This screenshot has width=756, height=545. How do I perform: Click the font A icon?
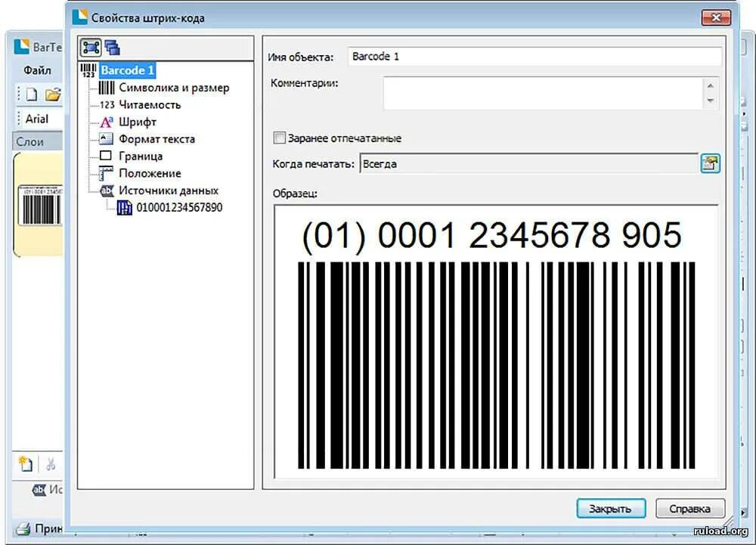(x=106, y=122)
